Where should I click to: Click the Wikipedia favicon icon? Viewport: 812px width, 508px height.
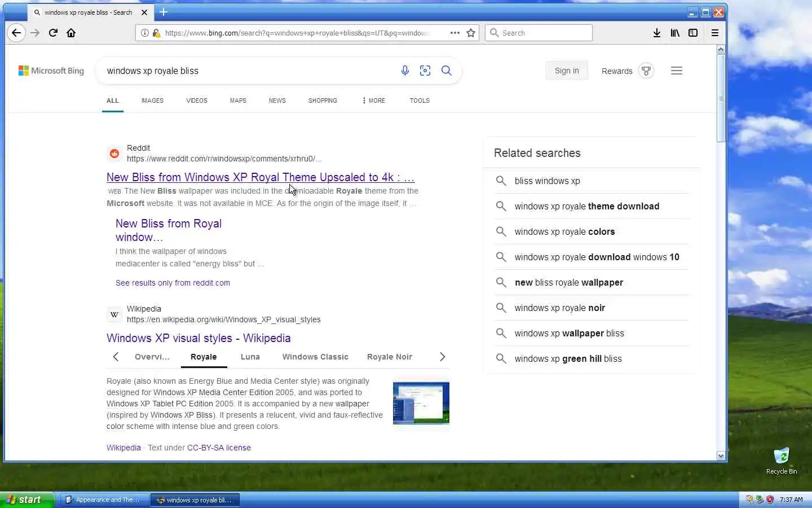[x=114, y=314]
